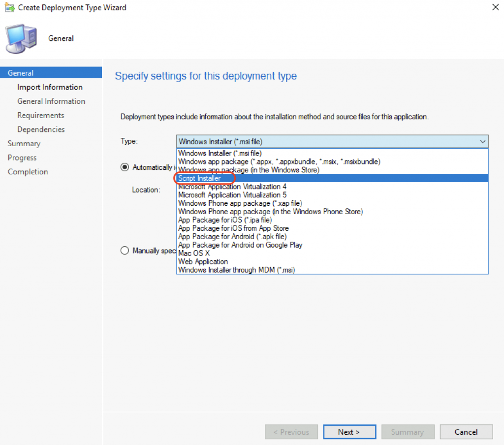
Task: Close the Create Deployment Type Wizard
Action: click(495, 7)
